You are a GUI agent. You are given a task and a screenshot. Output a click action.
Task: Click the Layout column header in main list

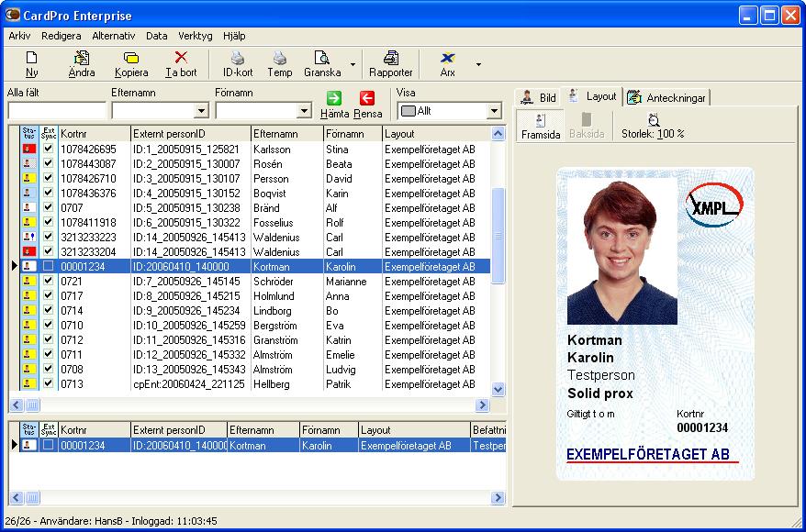(436, 134)
